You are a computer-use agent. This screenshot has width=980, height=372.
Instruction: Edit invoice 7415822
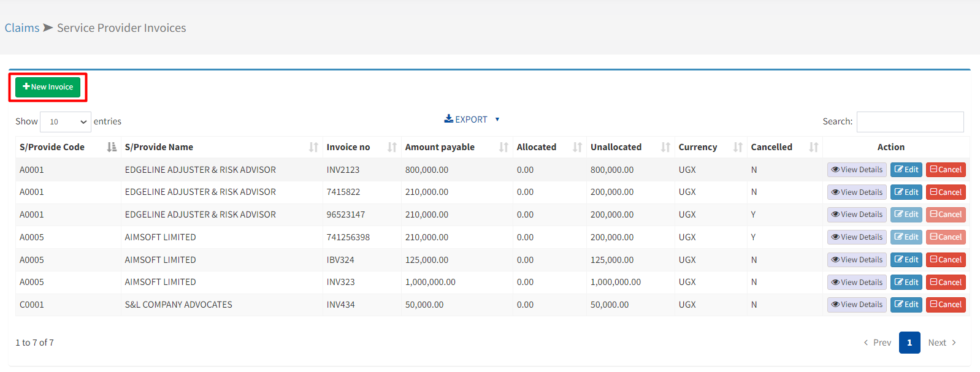click(906, 192)
